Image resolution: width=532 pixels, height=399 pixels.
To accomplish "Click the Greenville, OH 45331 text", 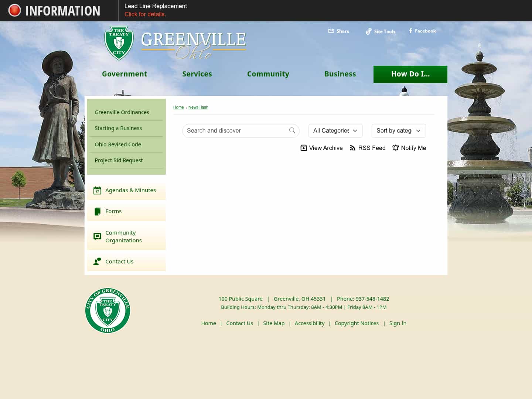I will click(x=300, y=299).
